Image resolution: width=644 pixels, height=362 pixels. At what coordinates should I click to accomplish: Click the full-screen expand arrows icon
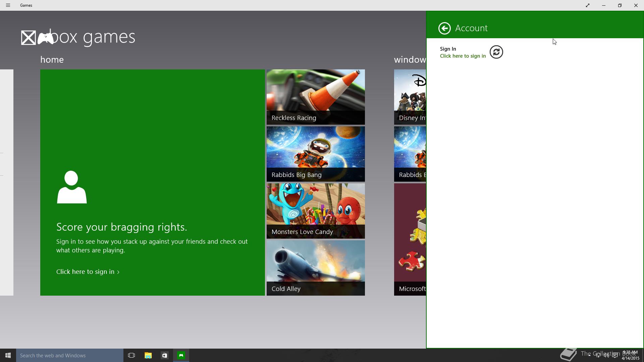coord(588,5)
